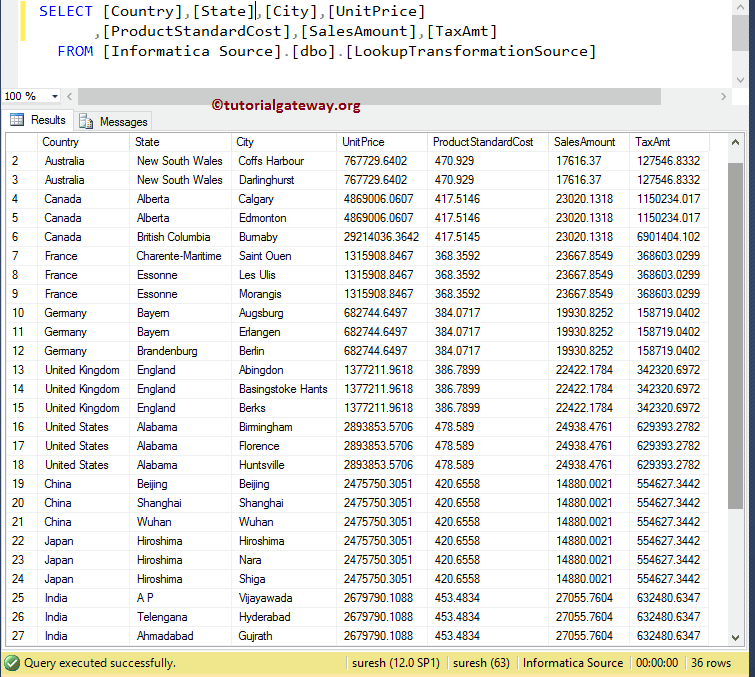Click the ProductStandardCost column header
Viewport: 755px width, 677px height.
[x=483, y=142]
